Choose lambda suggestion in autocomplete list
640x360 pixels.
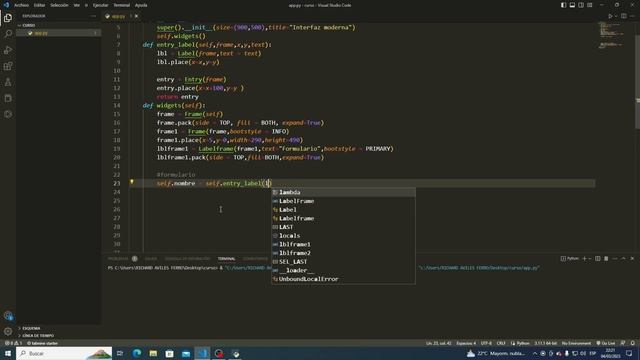coord(344,192)
